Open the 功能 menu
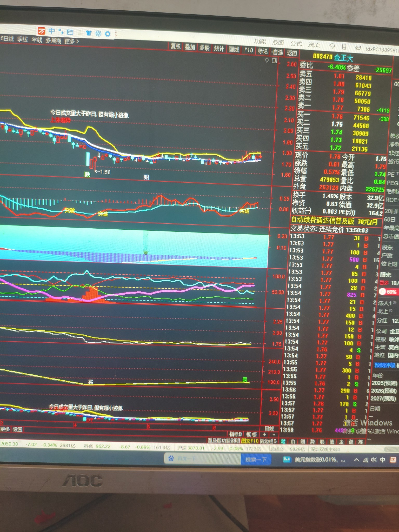The height and width of the screenshot is (532, 399). coord(260,42)
